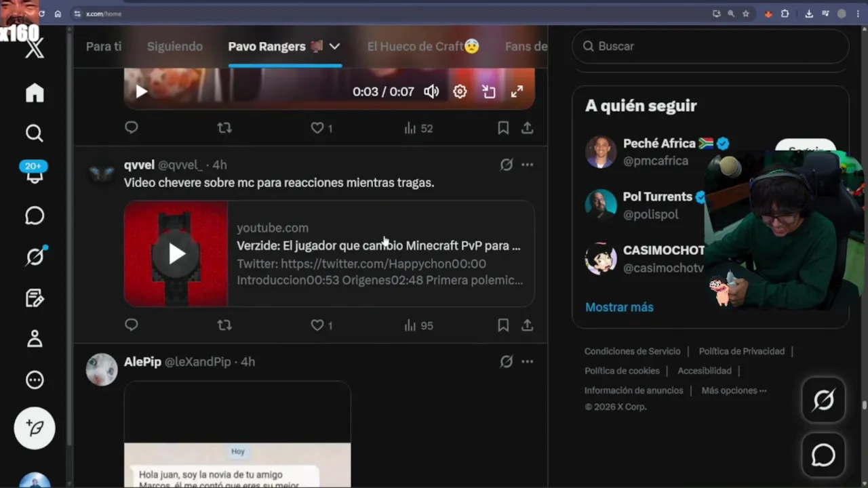Viewport: 868px width, 488px height.
Task: View analytics with 52 views
Action: [418, 128]
